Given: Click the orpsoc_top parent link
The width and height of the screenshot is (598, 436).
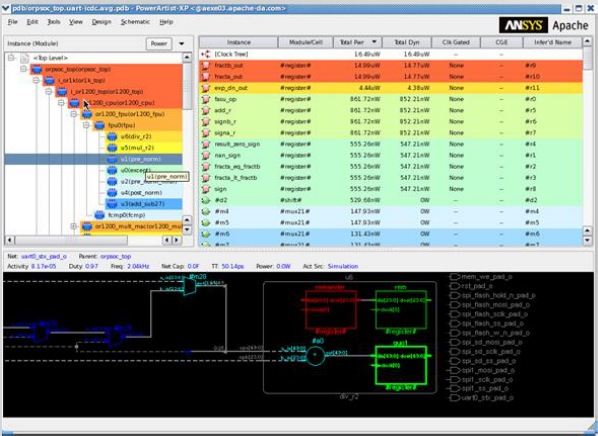Looking at the screenshot, I should click(x=116, y=257).
